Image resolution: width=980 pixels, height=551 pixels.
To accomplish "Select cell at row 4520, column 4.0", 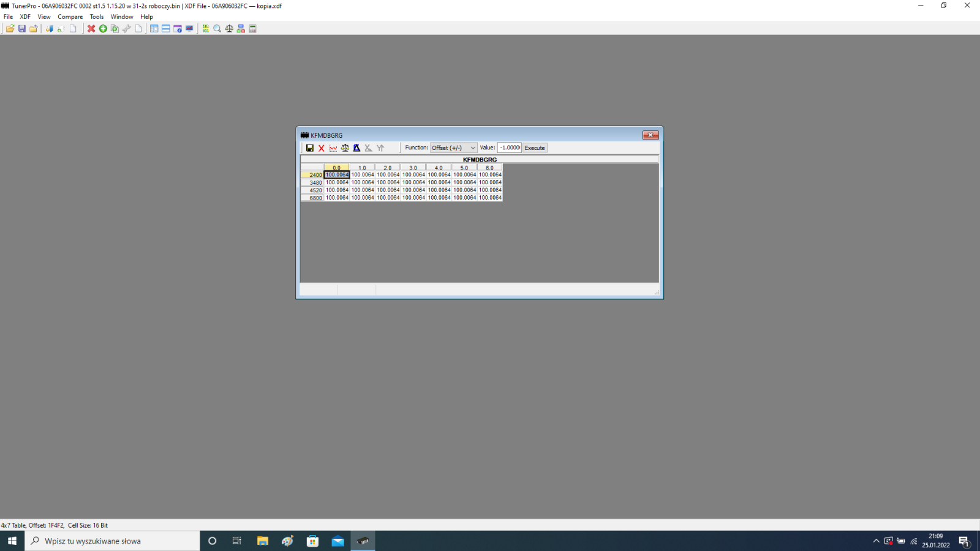I will 439,190.
